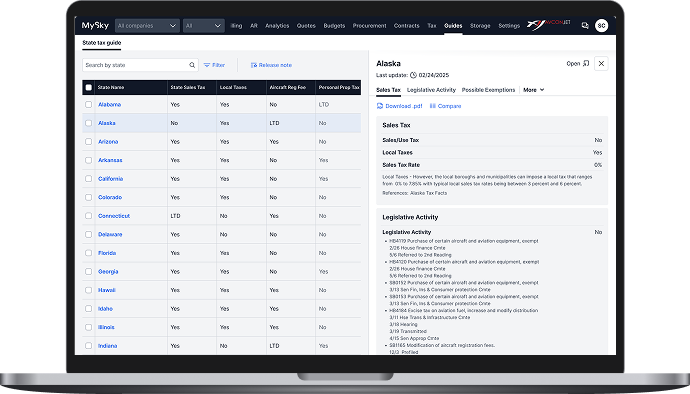
Task: Select the State tax guide tab
Action: tap(102, 43)
